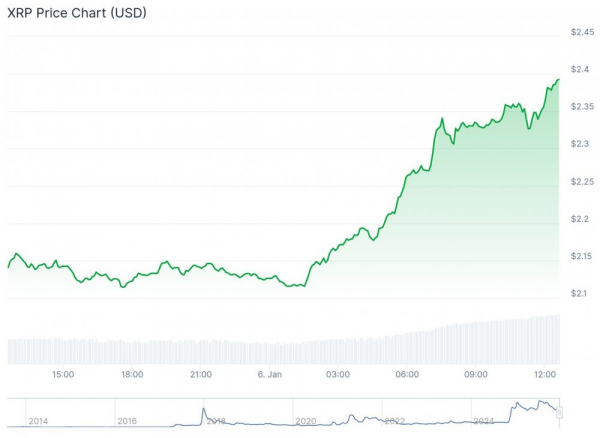Click the 21:00 x-axis time label
The width and height of the screenshot is (600, 438).
click(201, 374)
